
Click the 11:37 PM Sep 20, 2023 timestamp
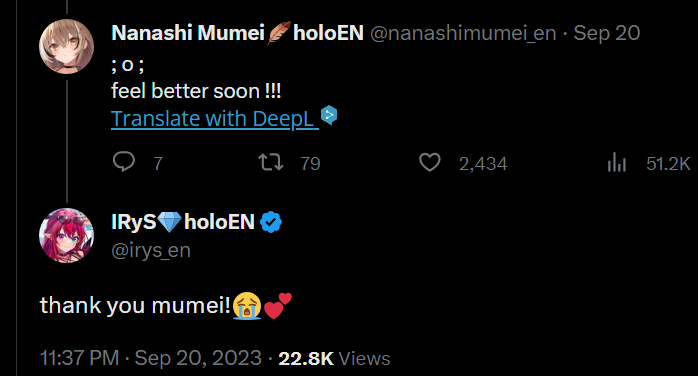pyautogui.click(x=151, y=358)
